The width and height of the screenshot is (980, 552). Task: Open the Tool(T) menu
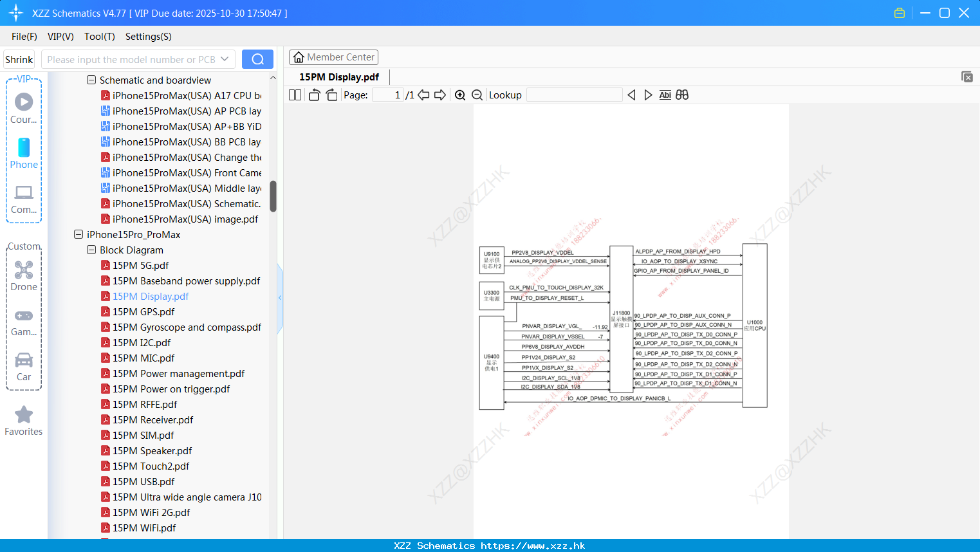(100, 37)
